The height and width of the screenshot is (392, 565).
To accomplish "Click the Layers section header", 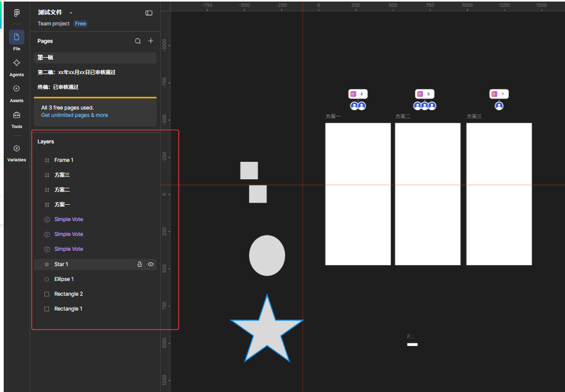I will pyautogui.click(x=46, y=142).
